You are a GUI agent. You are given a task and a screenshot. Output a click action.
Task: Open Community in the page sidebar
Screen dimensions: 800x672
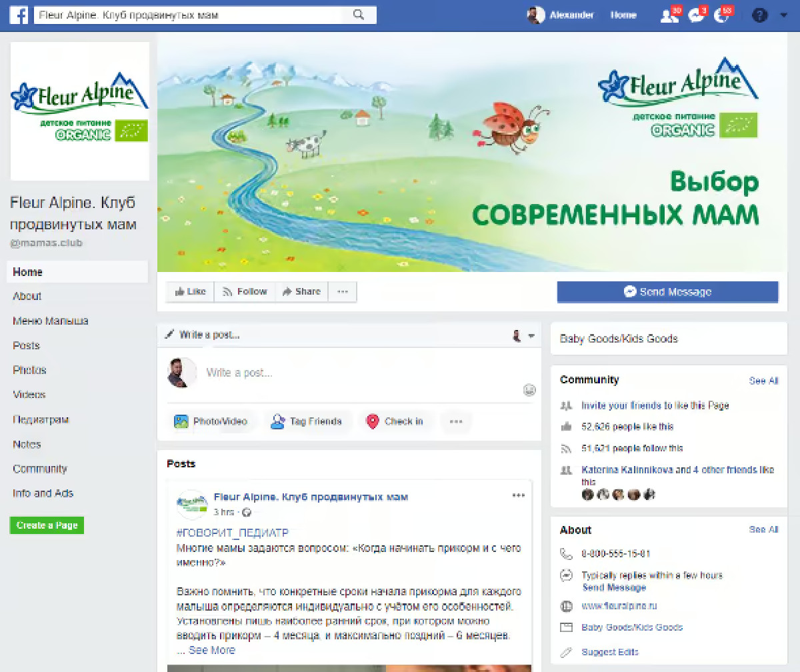(40, 469)
